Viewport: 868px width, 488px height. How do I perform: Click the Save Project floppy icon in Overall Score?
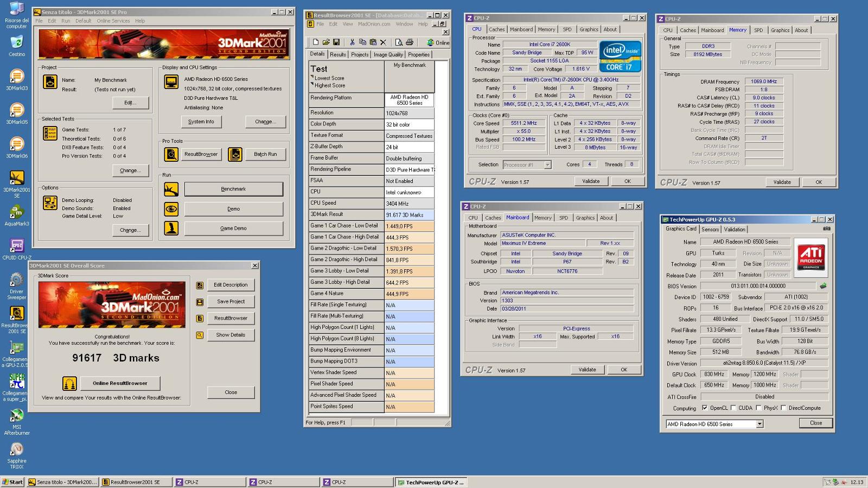[200, 302]
